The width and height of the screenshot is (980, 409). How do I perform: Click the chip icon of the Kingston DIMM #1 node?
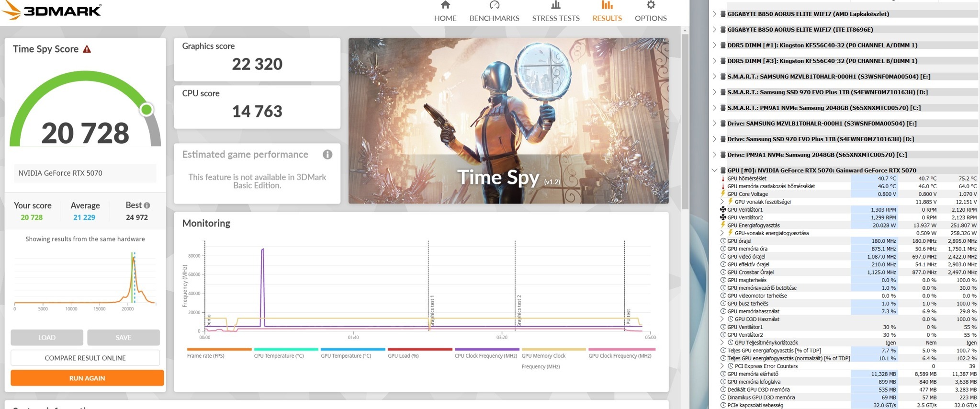click(x=723, y=45)
